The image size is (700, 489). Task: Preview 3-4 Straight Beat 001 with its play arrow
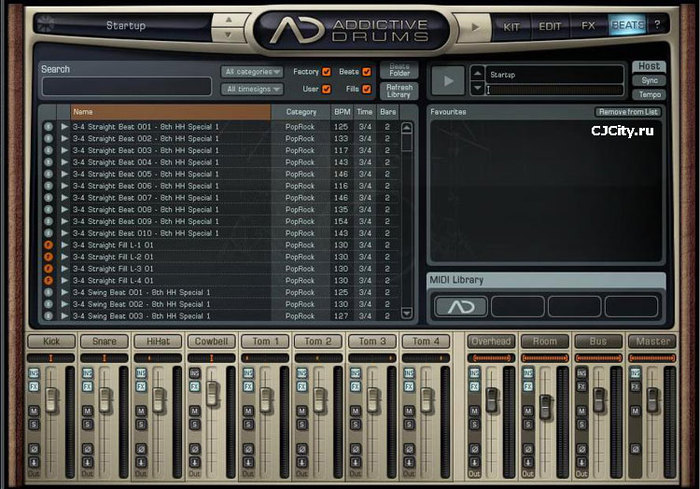(x=64, y=127)
